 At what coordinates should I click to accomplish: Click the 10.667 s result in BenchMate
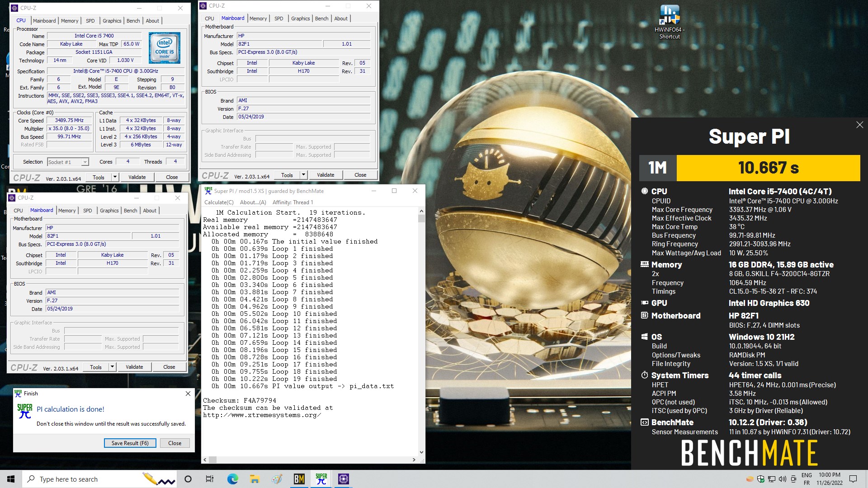click(768, 168)
